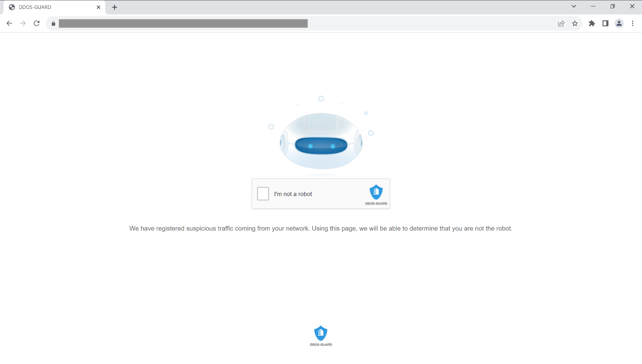Image resolution: width=642 pixels, height=364 pixels.
Task: Click the DDOS-GUARD footer logo
Action: click(x=321, y=336)
